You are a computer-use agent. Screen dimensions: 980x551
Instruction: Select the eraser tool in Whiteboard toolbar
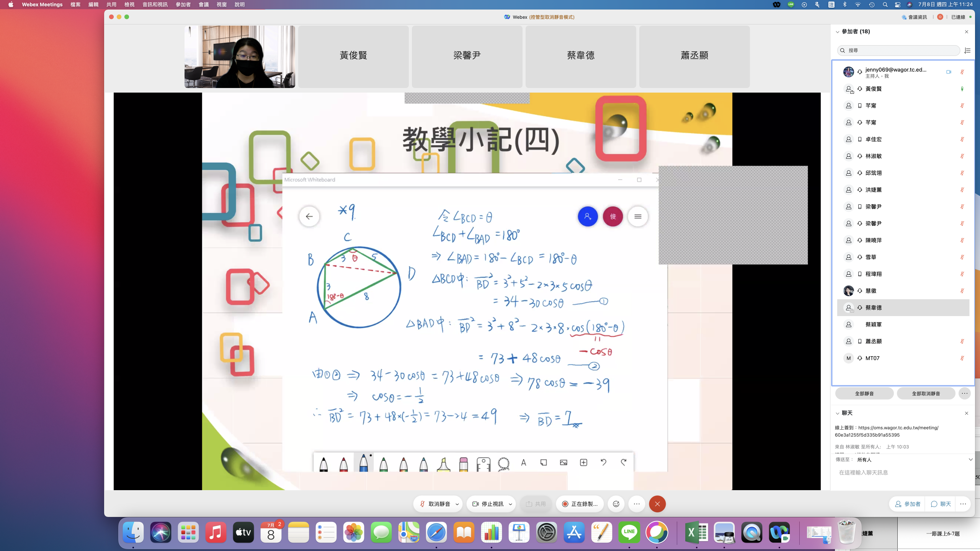[x=463, y=463]
